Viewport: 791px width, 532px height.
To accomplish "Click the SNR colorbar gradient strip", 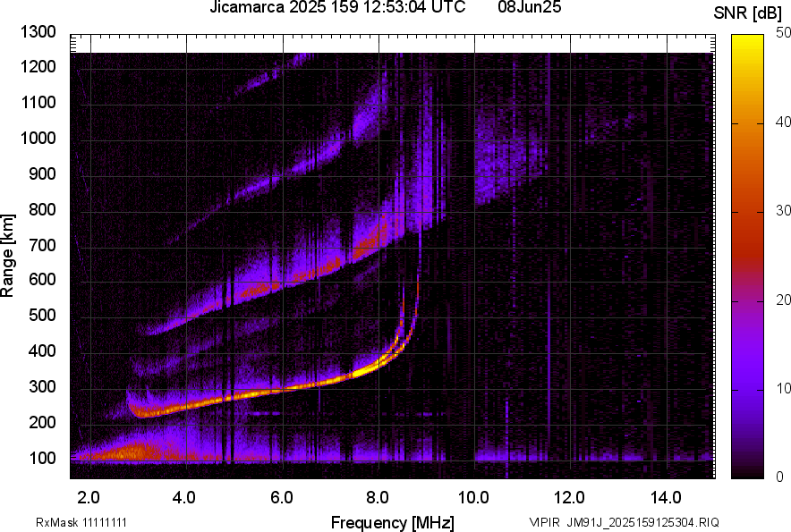I will [747, 257].
